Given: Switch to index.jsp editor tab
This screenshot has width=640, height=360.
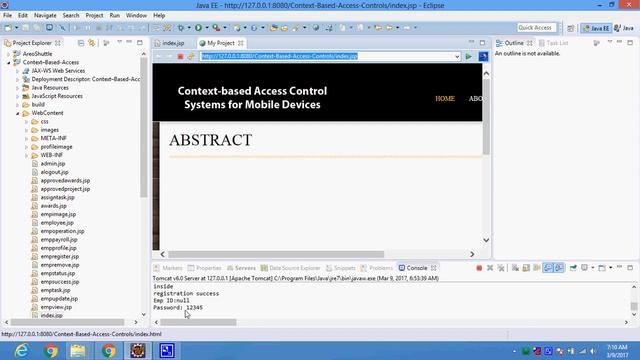Looking at the screenshot, I should point(169,43).
